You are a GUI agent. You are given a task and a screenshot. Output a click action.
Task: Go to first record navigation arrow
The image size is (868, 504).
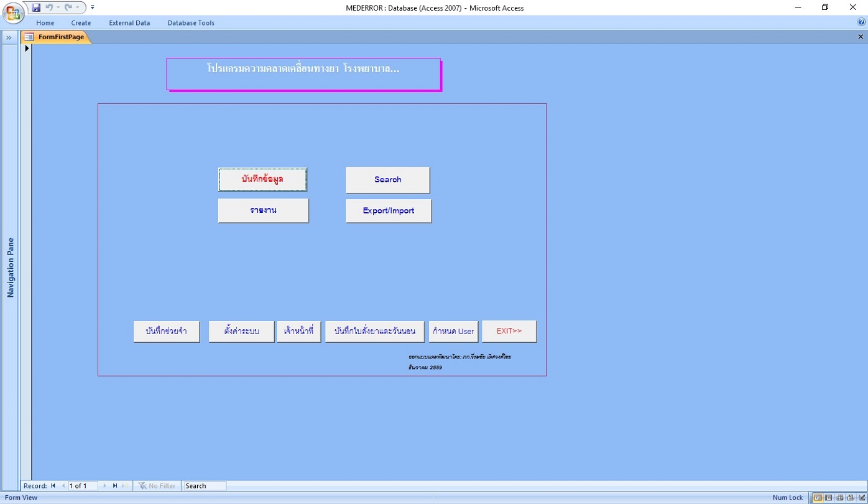point(53,486)
